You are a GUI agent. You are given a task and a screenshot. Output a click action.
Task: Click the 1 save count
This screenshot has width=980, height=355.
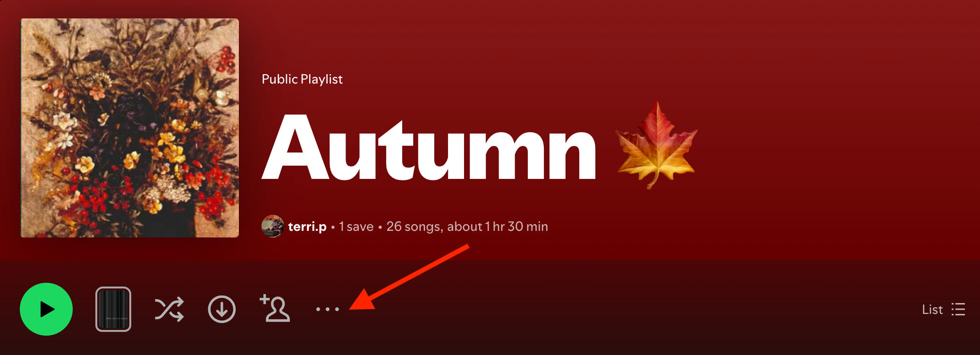(x=356, y=227)
